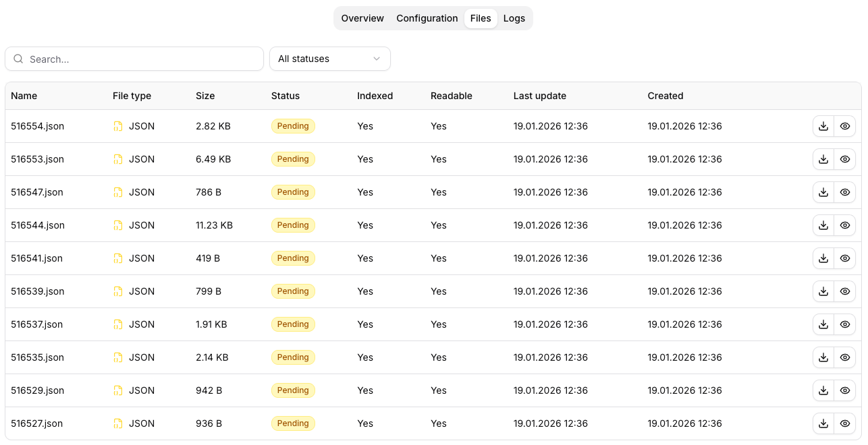
Task: Download the 516539.json file
Action: [823, 291]
